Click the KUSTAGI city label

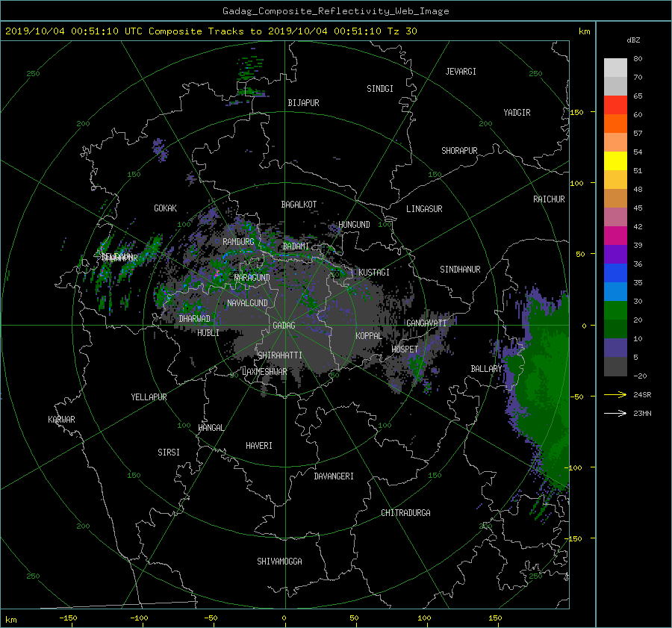point(374,273)
